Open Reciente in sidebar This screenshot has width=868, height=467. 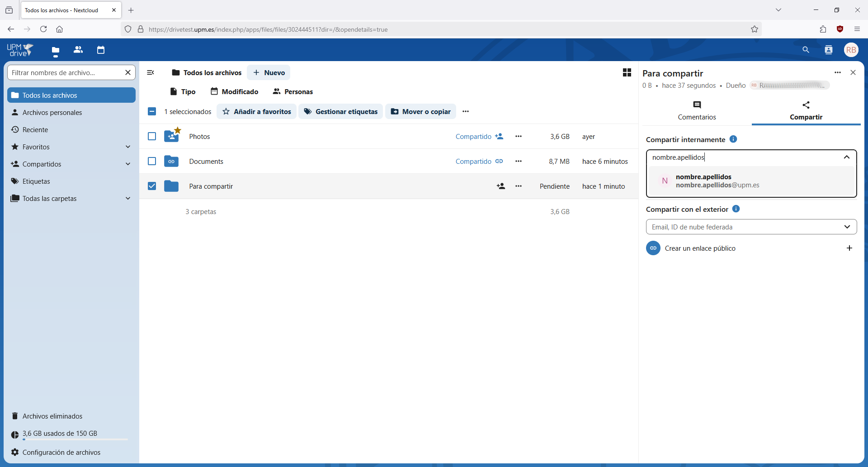pos(71,129)
